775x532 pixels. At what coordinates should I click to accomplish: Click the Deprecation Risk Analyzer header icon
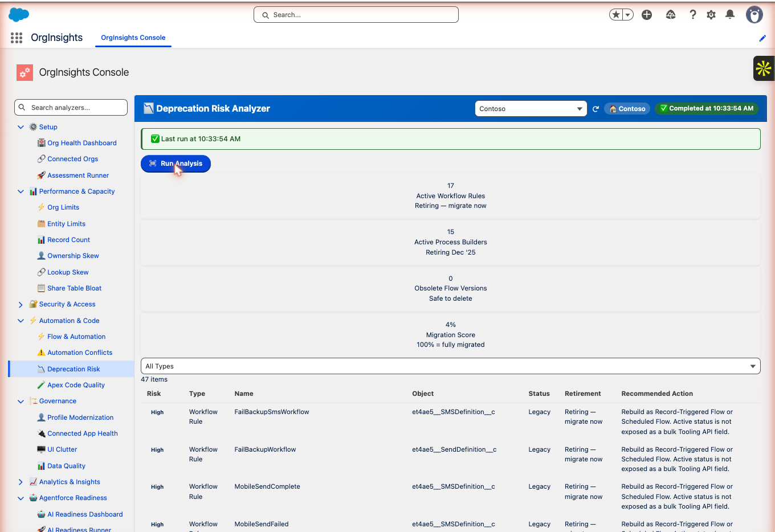point(149,108)
